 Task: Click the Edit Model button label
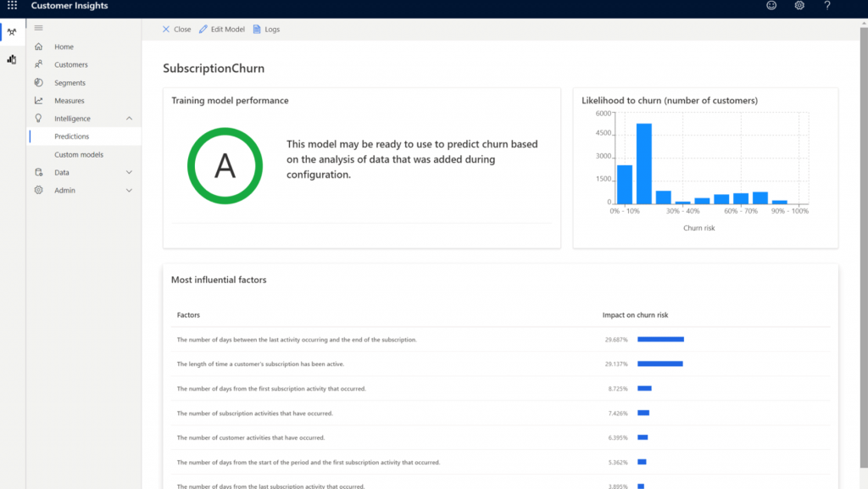pos(227,30)
